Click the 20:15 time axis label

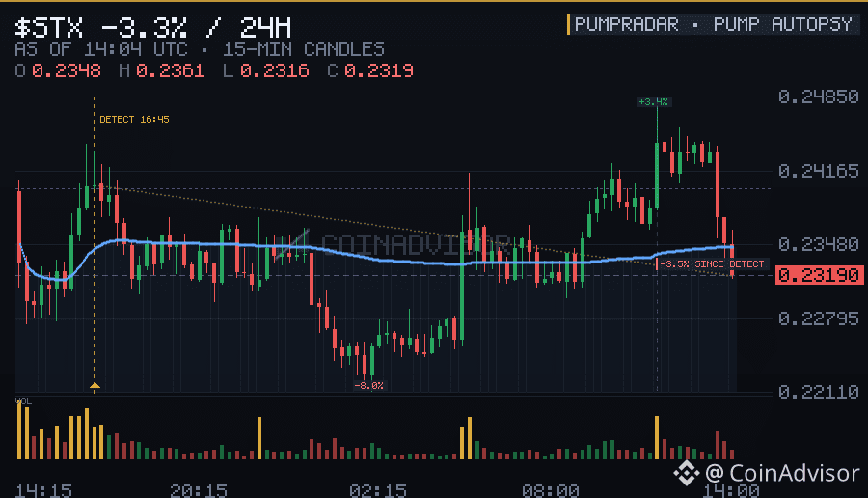pyautogui.click(x=198, y=491)
